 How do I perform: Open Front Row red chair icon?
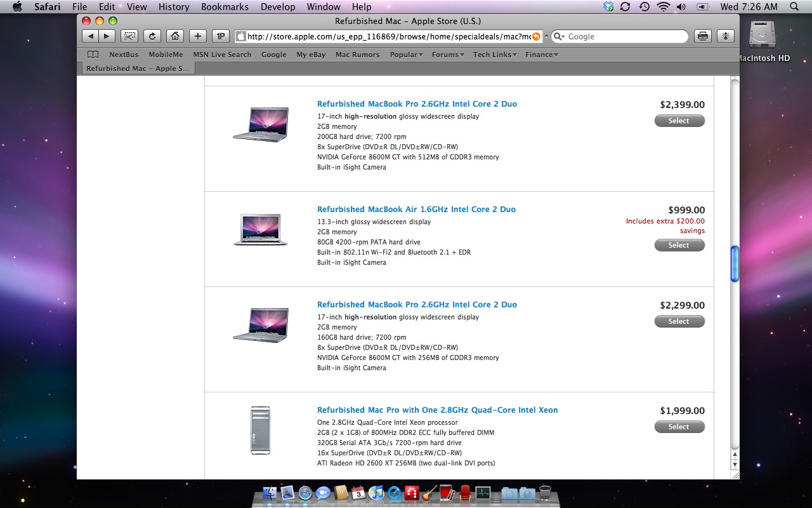(465, 493)
